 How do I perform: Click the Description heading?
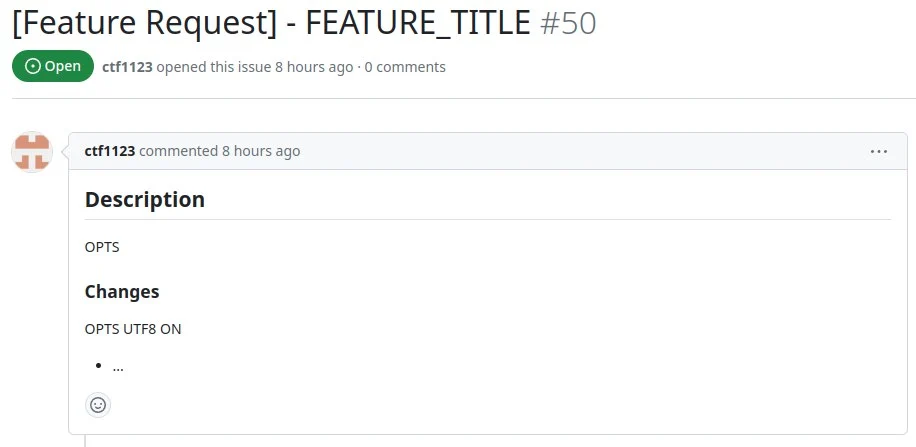[145, 199]
